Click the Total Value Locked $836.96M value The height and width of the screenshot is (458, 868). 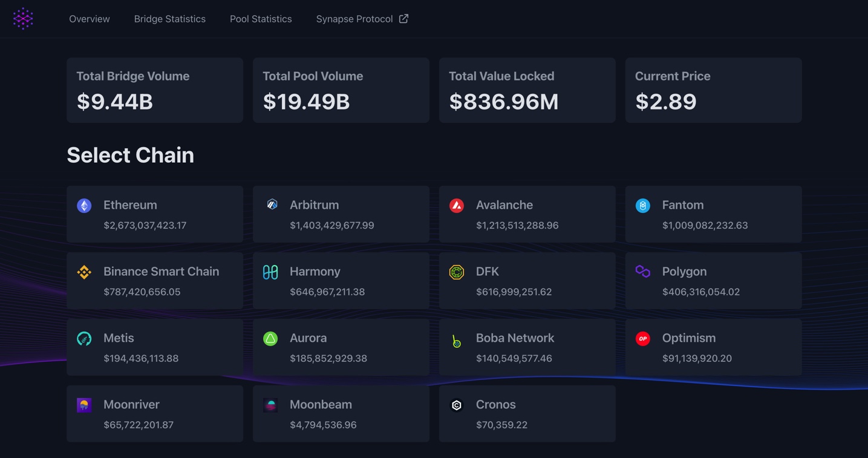504,102
